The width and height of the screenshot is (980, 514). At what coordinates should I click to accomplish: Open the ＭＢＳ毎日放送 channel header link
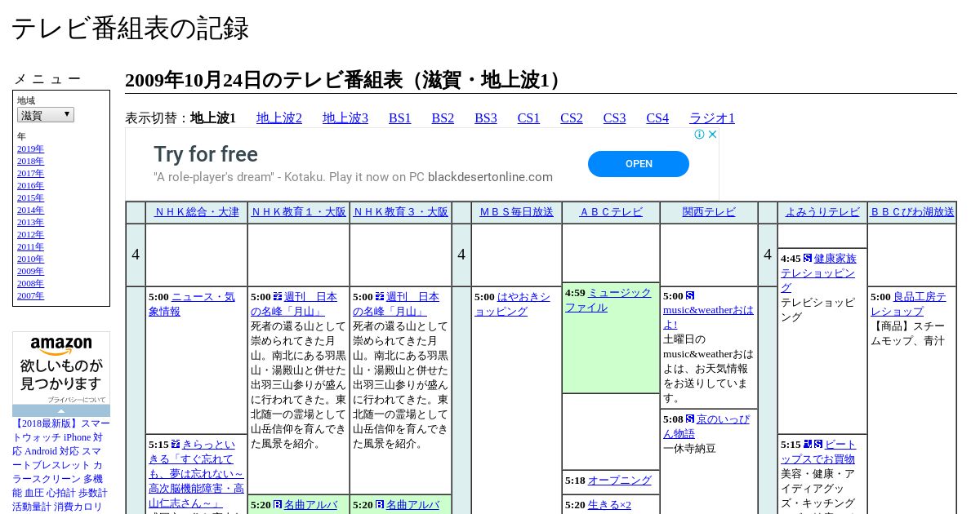coord(517,212)
